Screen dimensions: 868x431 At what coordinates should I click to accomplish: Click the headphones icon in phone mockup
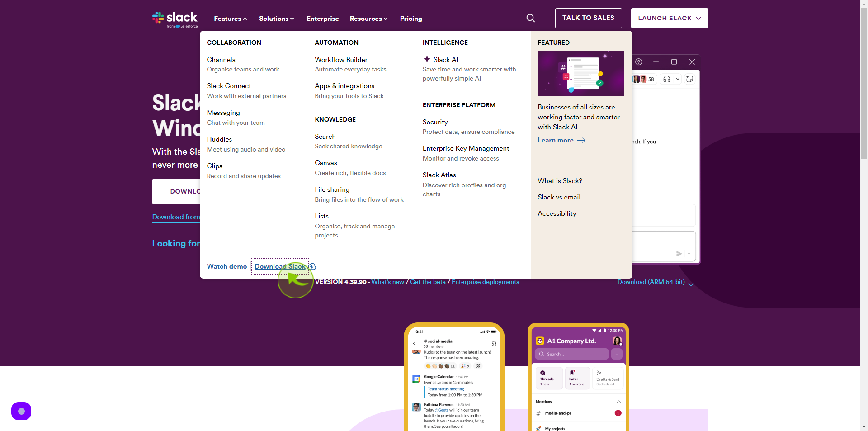tap(494, 344)
